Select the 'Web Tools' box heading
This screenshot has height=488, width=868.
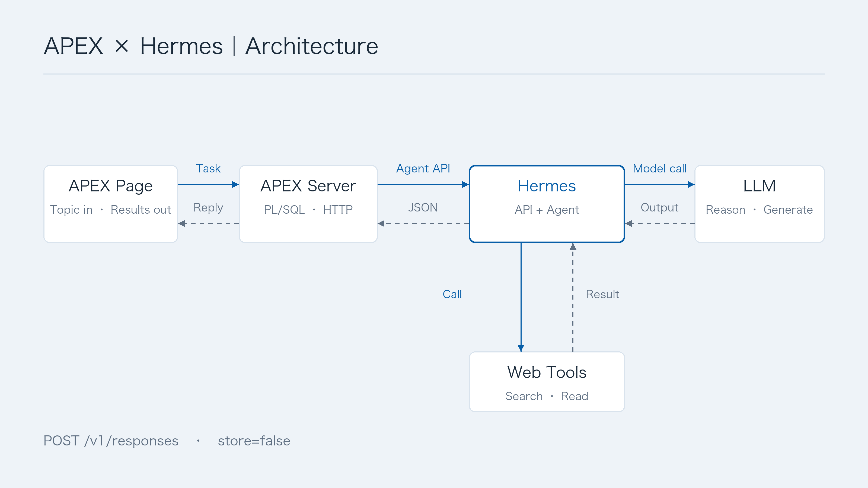(x=547, y=372)
